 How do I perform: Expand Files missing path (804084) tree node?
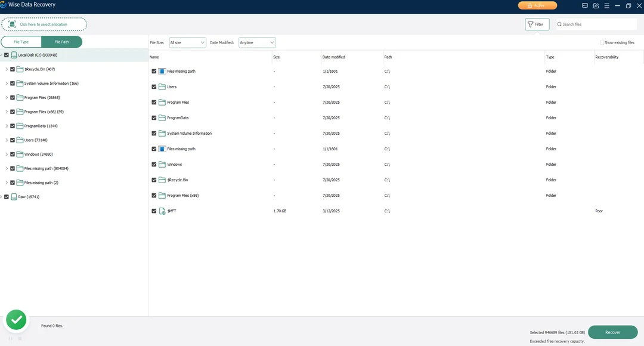[x=7, y=168]
